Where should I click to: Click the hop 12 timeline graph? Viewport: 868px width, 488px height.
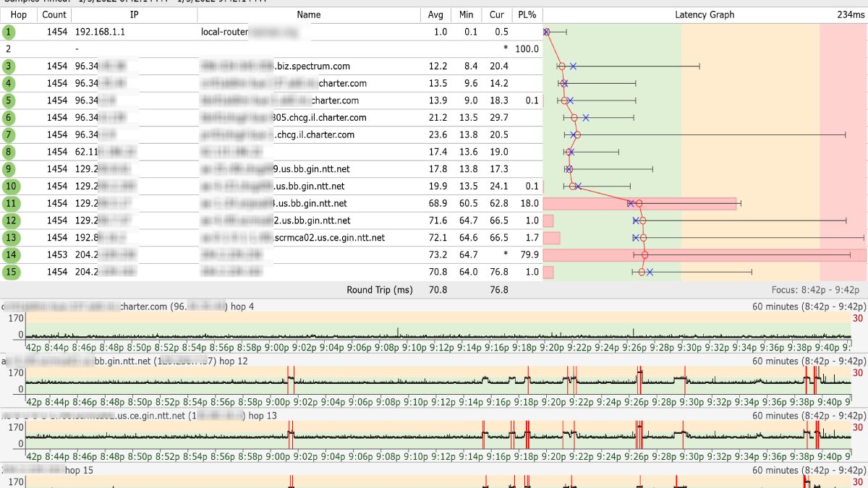[x=438, y=380]
